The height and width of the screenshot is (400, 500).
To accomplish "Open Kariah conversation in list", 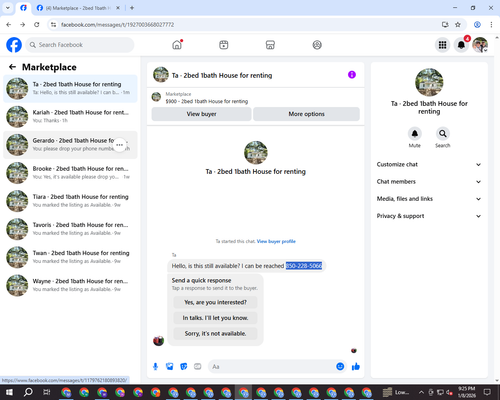I will coord(70,117).
